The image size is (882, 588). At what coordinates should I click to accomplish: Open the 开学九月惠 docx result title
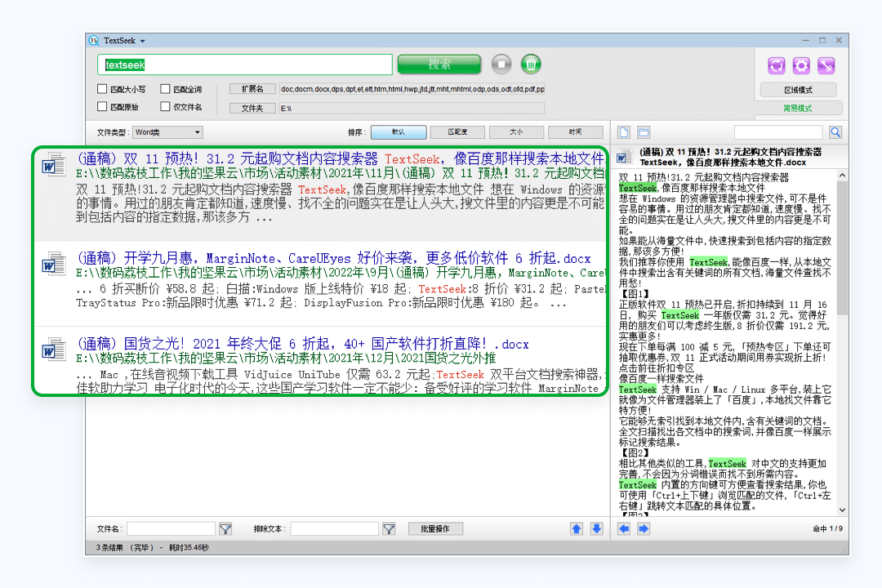pos(333,258)
